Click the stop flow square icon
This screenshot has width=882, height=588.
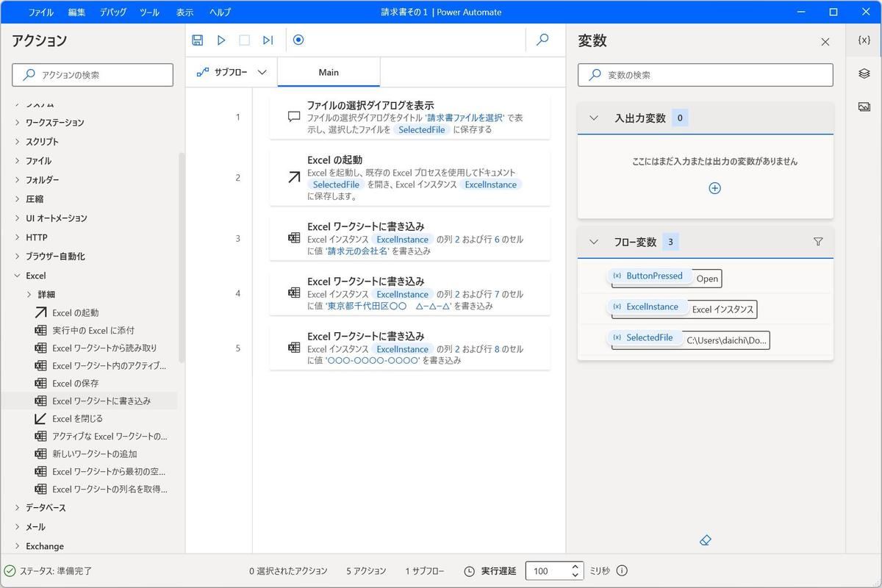(245, 40)
